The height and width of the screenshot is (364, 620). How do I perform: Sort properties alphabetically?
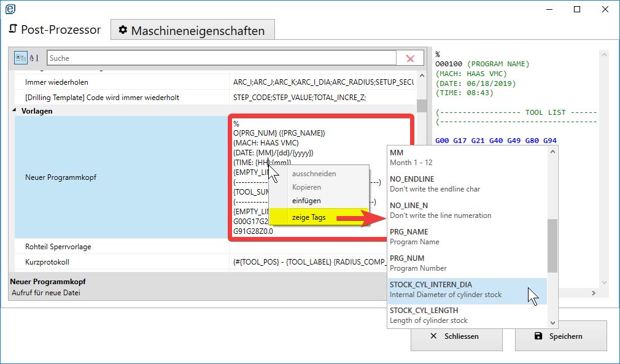click(x=34, y=58)
